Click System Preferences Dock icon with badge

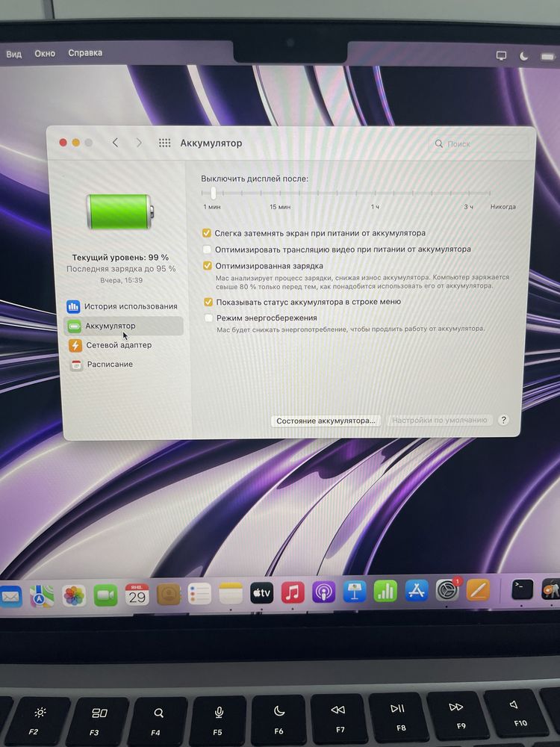447,590
